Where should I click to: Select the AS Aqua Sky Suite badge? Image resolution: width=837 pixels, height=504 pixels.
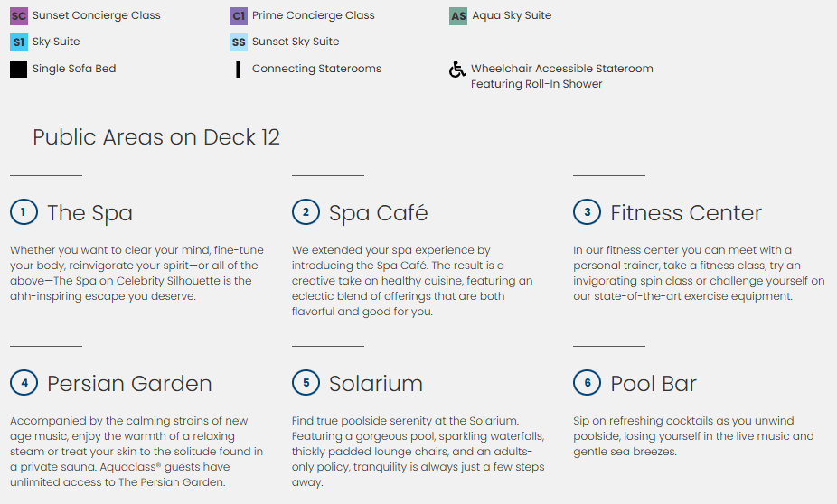pos(458,16)
